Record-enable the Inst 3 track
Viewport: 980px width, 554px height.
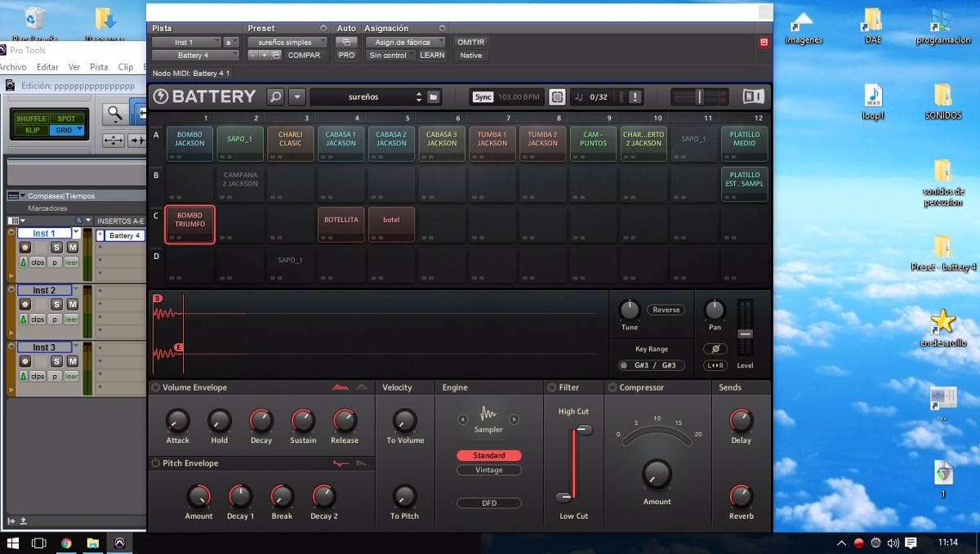(25, 362)
